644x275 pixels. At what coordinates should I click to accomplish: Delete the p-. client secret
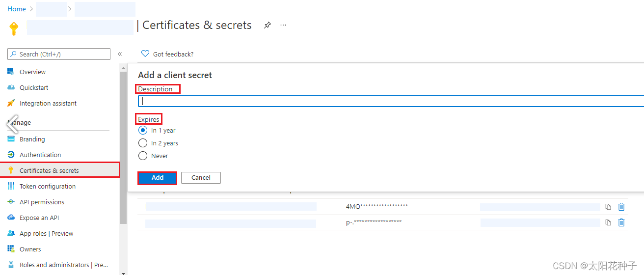[x=621, y=222]
